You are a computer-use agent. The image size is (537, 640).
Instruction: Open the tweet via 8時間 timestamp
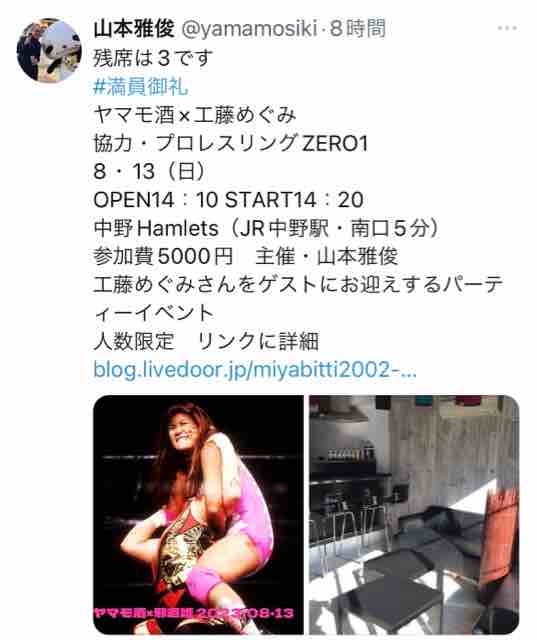click(358, 29)
